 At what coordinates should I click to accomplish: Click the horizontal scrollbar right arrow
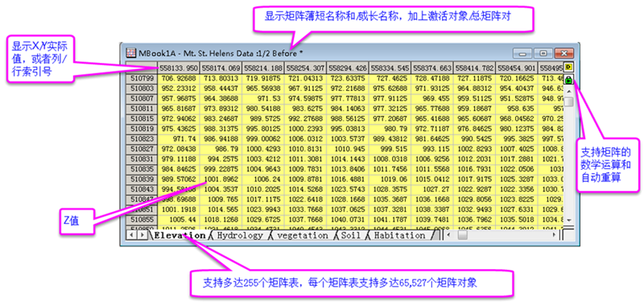[x=554, y=235]
